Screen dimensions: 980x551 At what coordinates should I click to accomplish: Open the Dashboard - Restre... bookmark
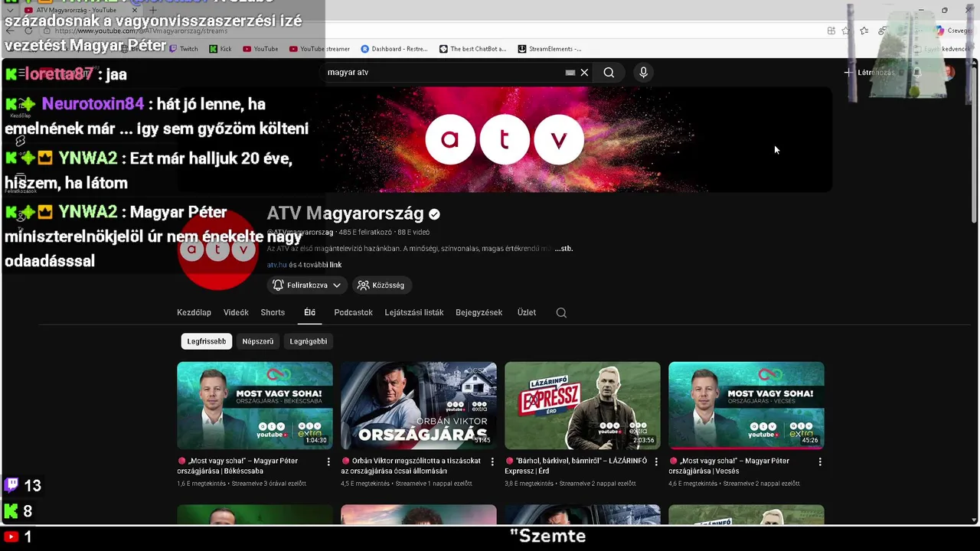394,49
